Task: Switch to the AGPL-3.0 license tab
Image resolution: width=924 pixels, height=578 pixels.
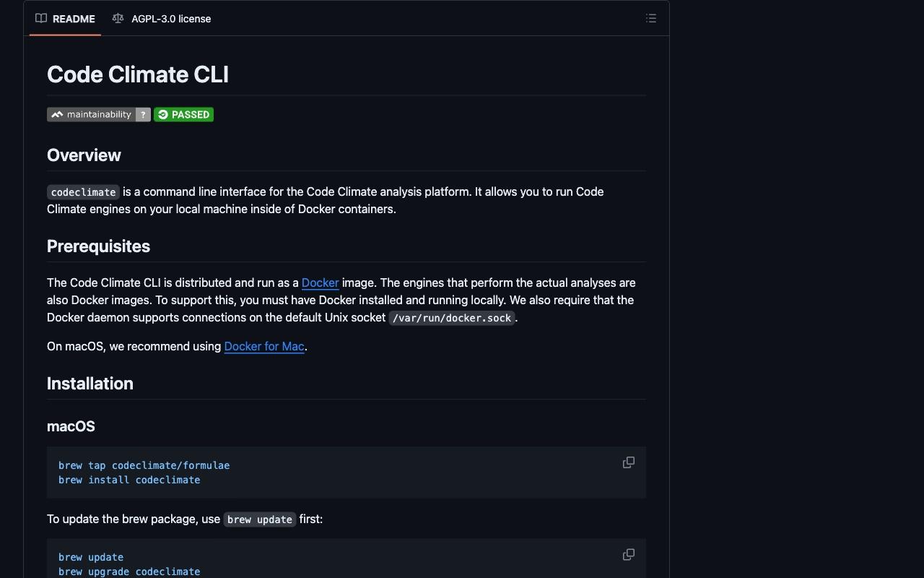Action: click(162, 19)
